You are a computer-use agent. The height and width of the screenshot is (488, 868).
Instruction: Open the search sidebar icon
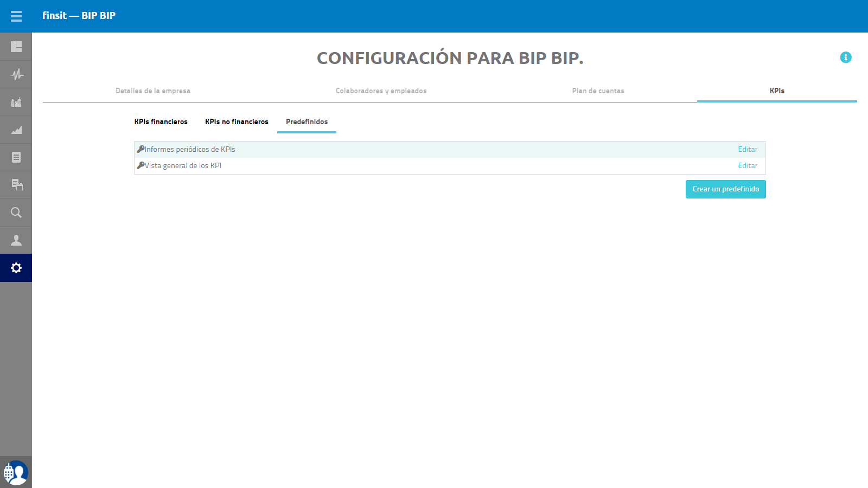coord(16,213)
